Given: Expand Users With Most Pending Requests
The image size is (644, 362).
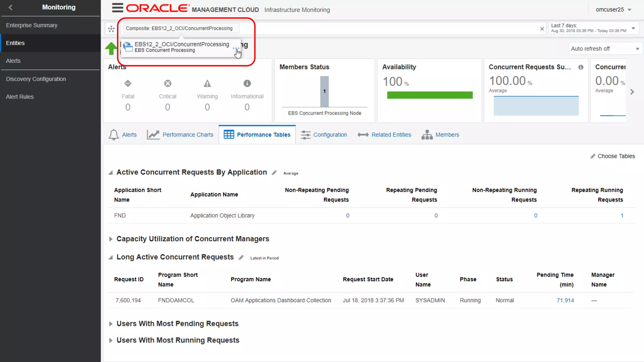Looking at the screenshot, I should (111, 324).
